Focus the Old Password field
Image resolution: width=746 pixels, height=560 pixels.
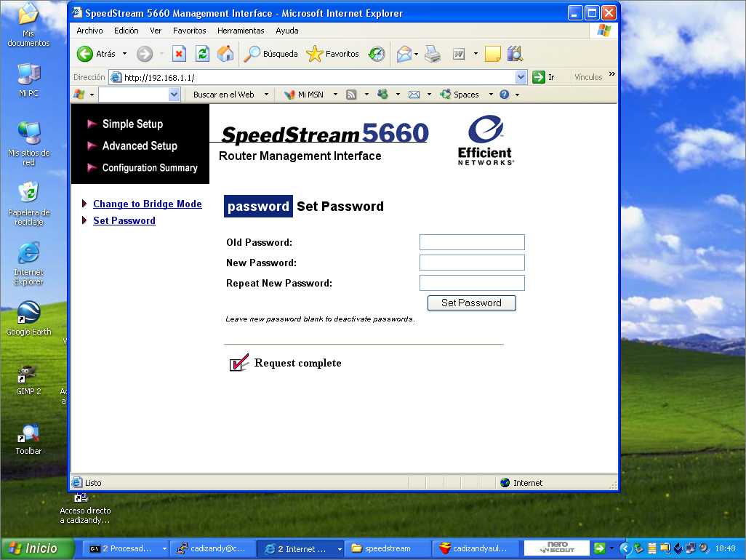472,242
